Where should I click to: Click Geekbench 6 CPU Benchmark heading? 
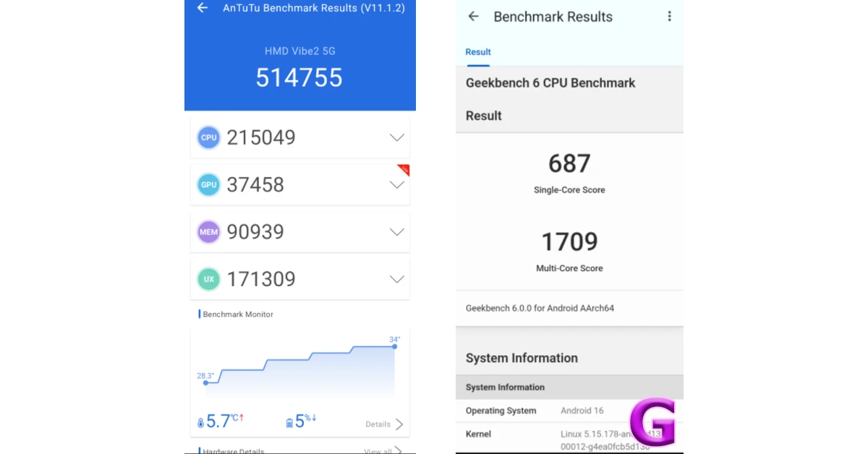click(x=550, y=83)
